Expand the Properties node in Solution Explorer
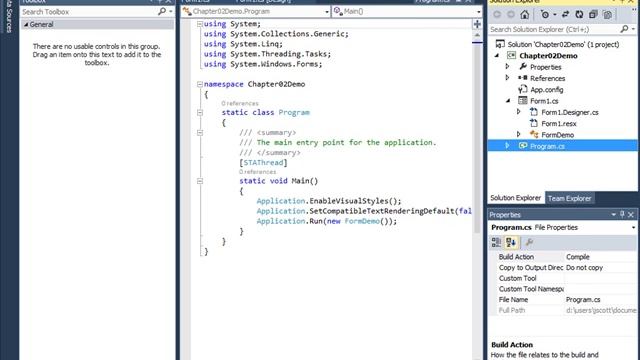640x360 pixels. pos(507,67)
